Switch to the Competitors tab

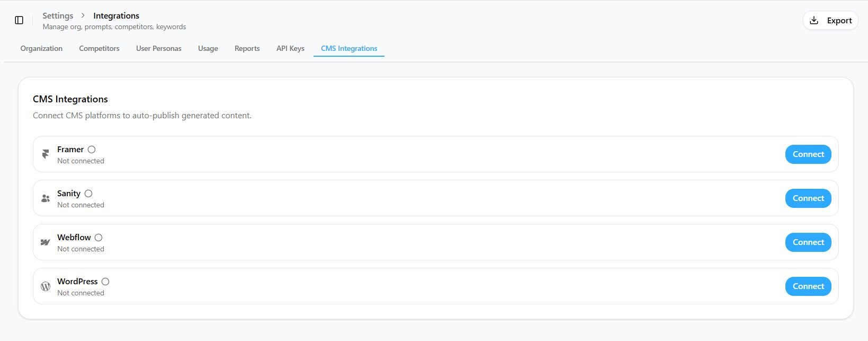point(99,48)
